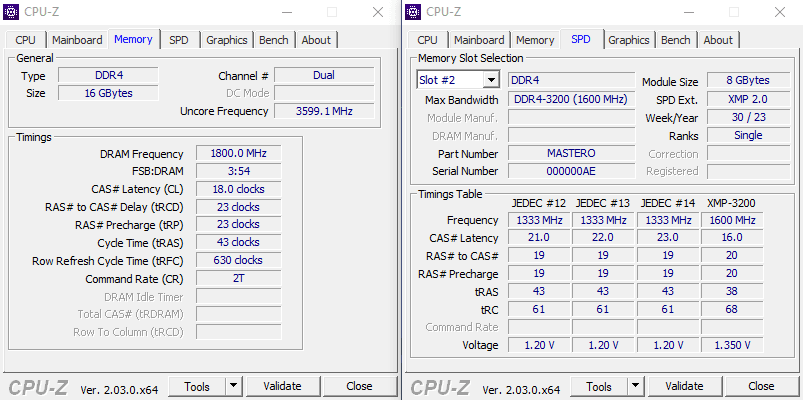Open the Graphics tab in the right window
The height and width of the screenshot is (400, 803).
click(629, 40)
